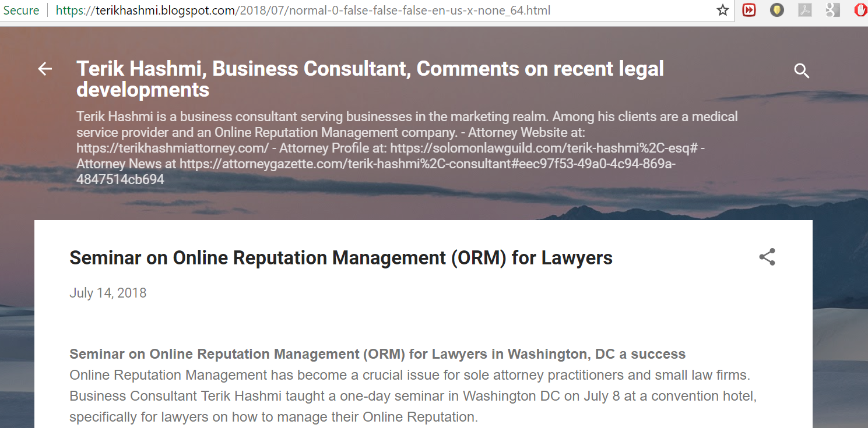Bookmark this page with the star icon
The height and width of the screenshot is (428, 868).
[x=723, y=10]
